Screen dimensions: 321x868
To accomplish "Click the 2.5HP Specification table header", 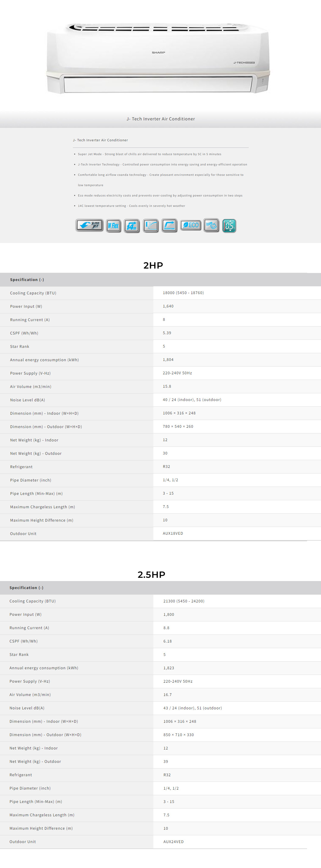I will [x=26, y=588].
